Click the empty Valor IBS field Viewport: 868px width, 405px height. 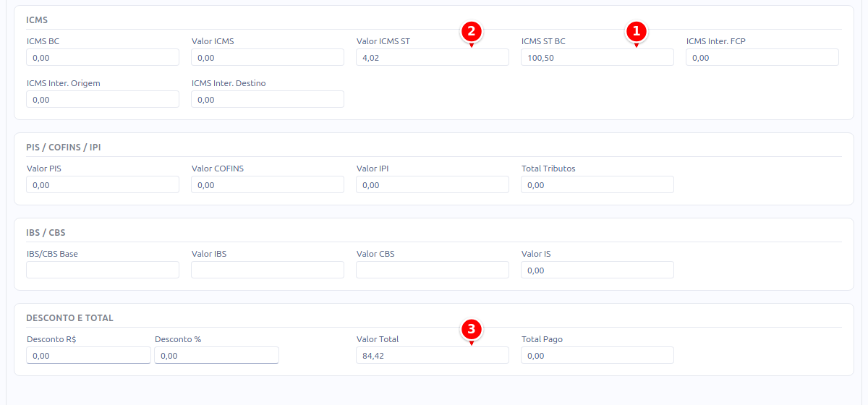[x=268, y=270]
